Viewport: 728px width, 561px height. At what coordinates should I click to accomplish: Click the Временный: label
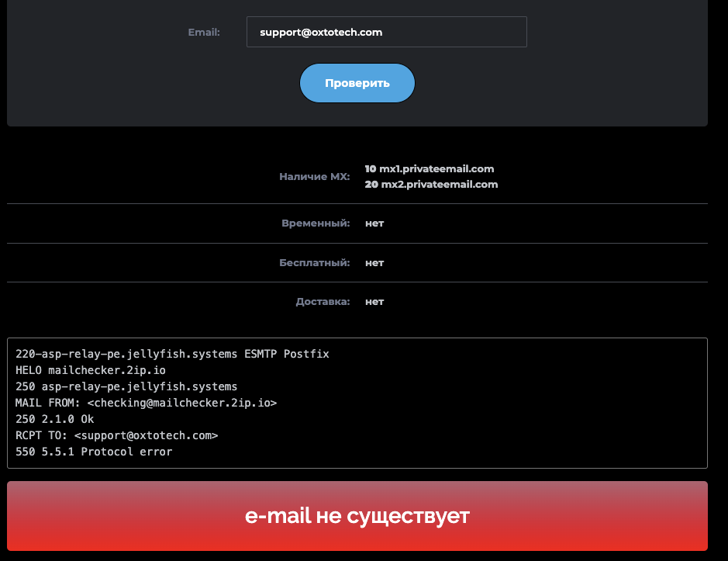(x=316, y=223)
